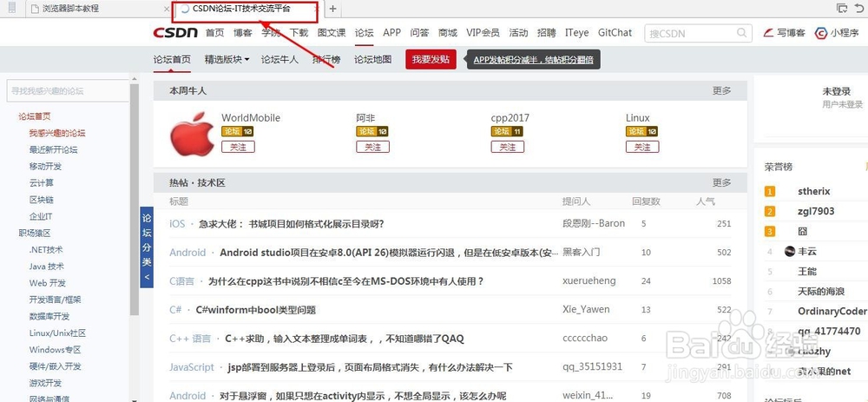The height and width of the screenshot is (402, 868).
Task: Open Linux/Unix社区 in the sidebar
Action: click(57, 333)
